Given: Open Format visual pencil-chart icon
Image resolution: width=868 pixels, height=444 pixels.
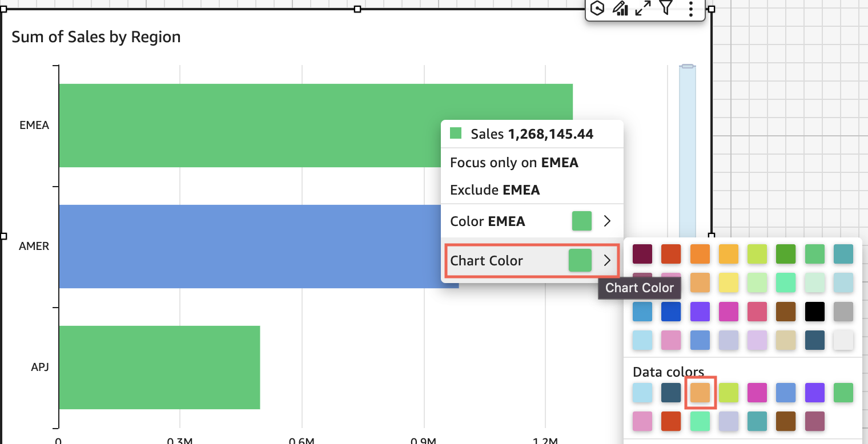Looking at the screenshot, I should point(620,8).
